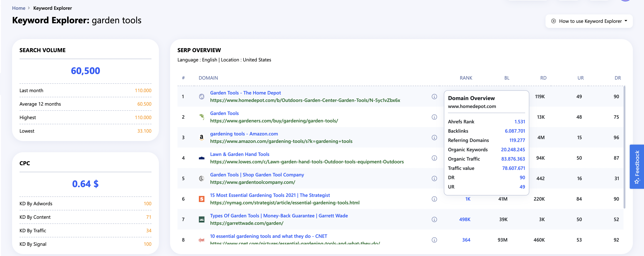Screen dimensions: 644x256
Task: Click the Home Depot favicon icon
Action: (x=201, y=96)
